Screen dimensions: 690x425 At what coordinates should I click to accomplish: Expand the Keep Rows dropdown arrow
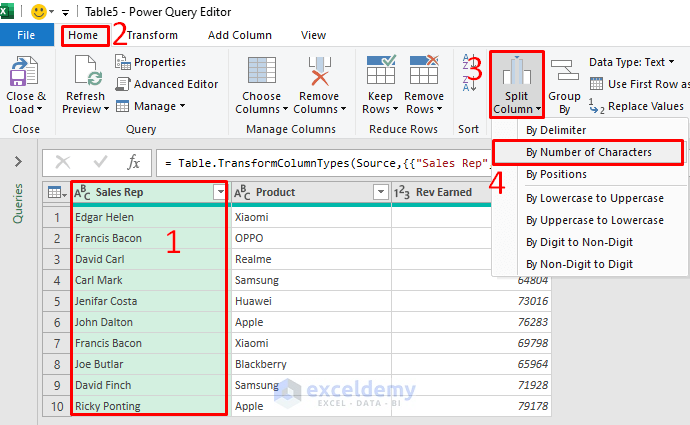point(395,109)
